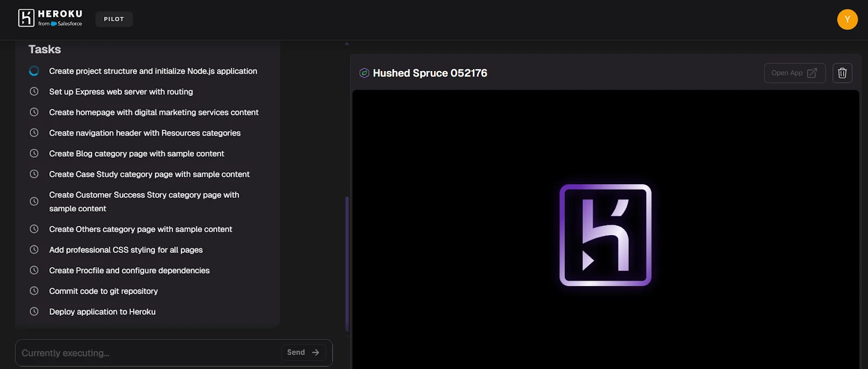
Task: Open the user avatar Y menu
Action: (x=847, y=20)
